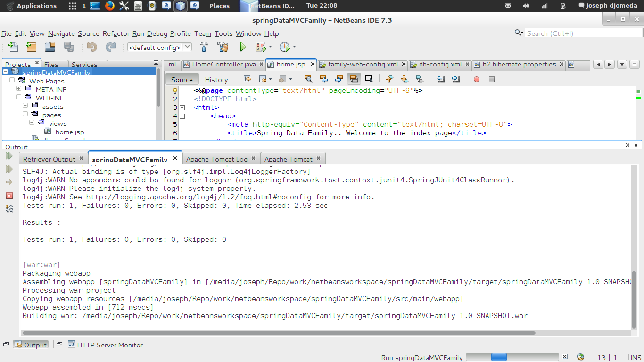The image size is (644, 362).
Task: Toggle Rectangular Selection in editor toolbar
Action: coord(369,79)
